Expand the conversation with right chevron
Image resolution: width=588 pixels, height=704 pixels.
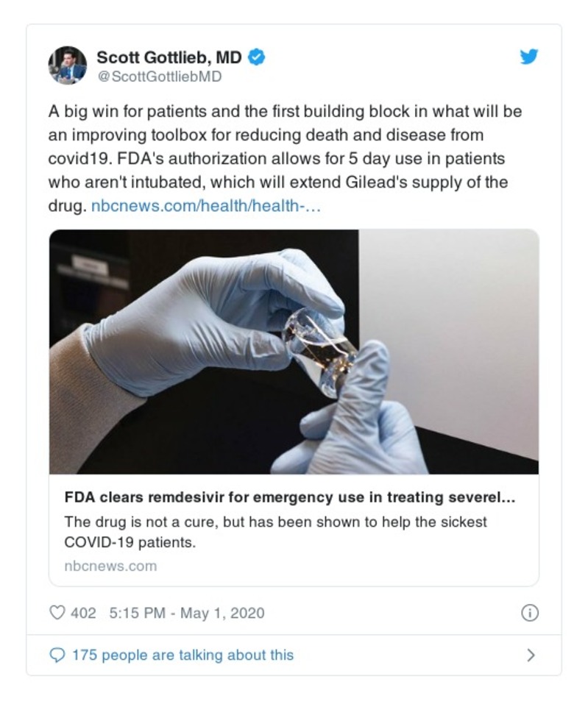coord(531,655)
